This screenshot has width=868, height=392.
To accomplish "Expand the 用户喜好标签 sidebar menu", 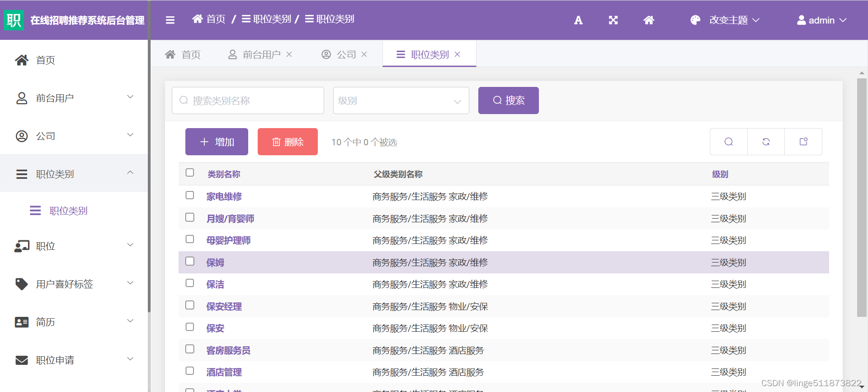I will pyautogui.click(x=130, y=283).
